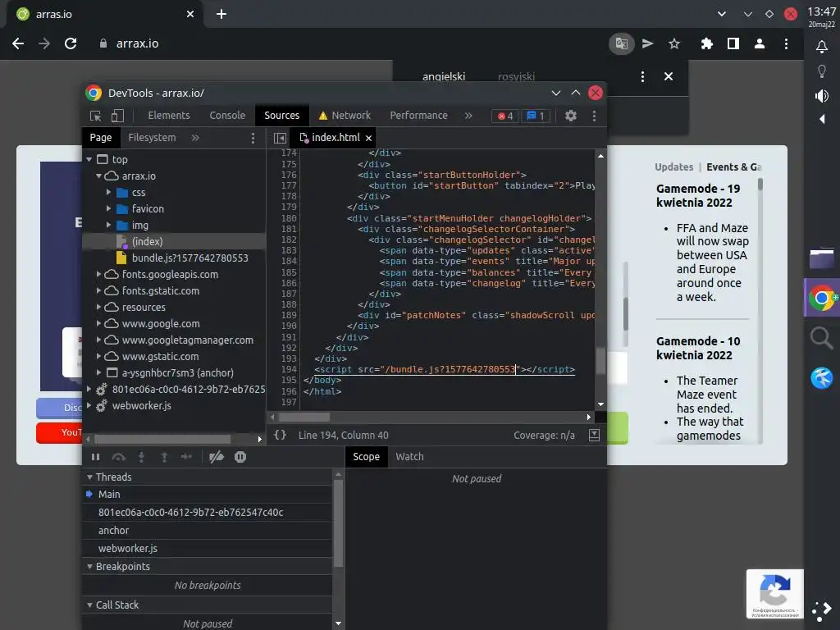This screenshot has width=840, height=630.
Task: Click the Events tab in changelog
Action: pyautogui.click(x=733, y=167)
